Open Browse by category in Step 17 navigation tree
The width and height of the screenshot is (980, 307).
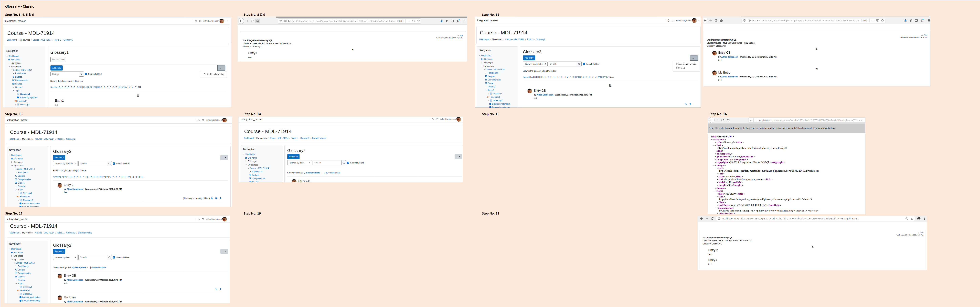pyautogui.click(x=31, y=301)
